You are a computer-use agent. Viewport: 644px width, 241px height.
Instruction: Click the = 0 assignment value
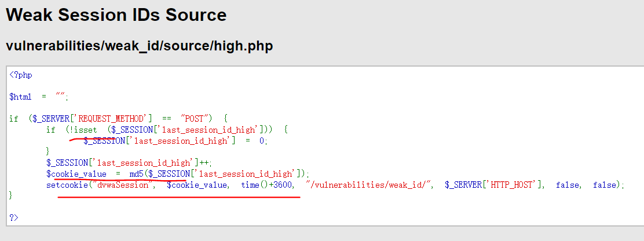coord(255,141)
